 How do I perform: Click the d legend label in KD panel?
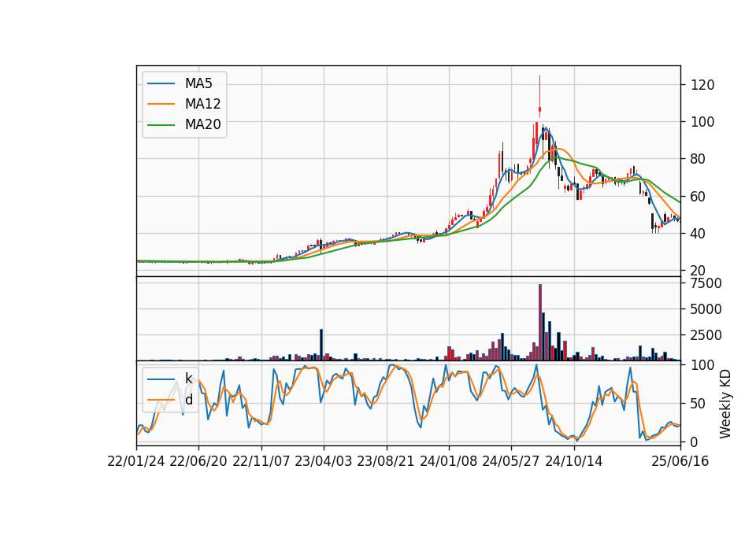(188, 400)
